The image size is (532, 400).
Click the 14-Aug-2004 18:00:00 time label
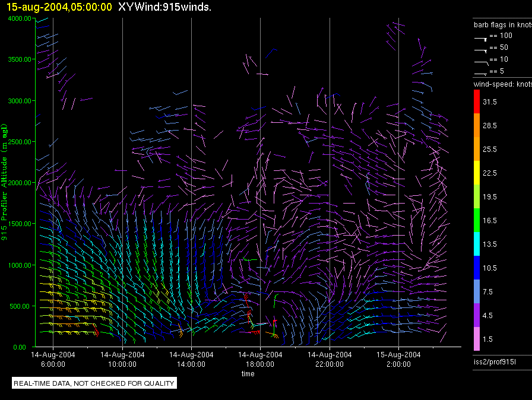260,359
